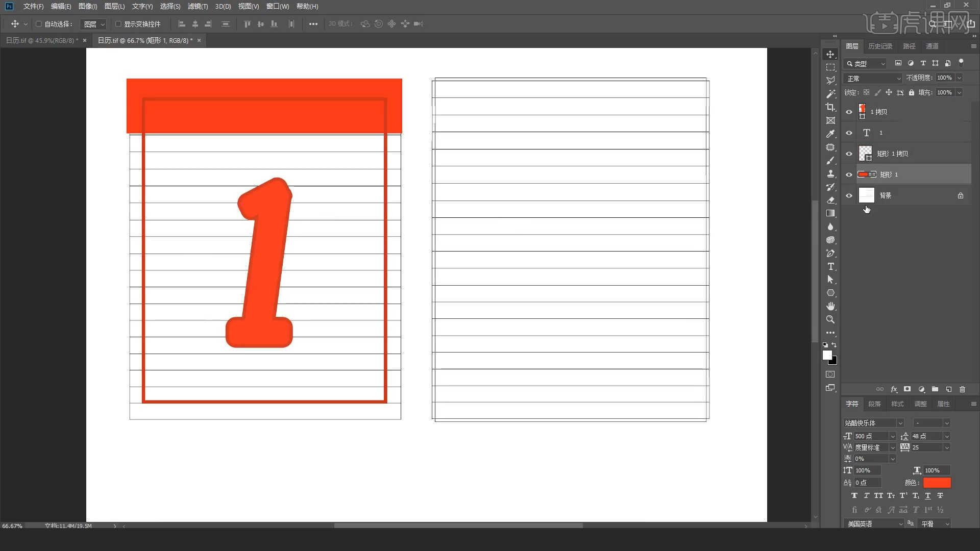Switch to the 历史记录 tab

tap(880, 46)
